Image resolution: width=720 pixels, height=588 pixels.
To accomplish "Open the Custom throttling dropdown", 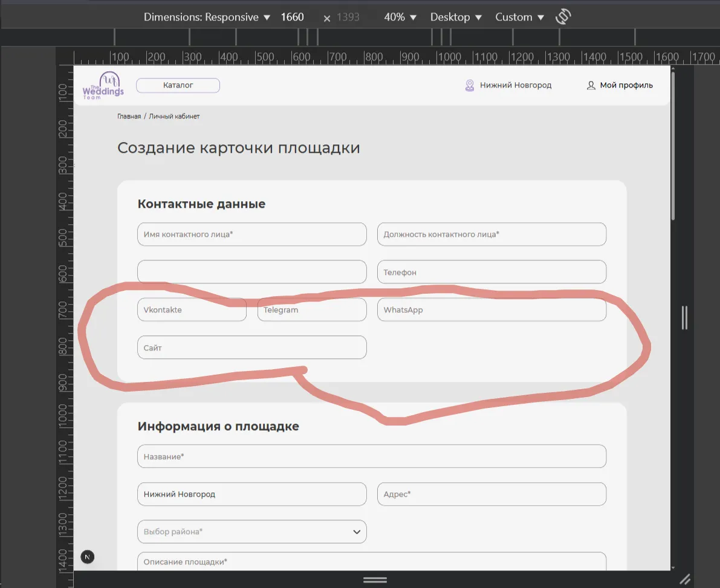I will 519,17.
